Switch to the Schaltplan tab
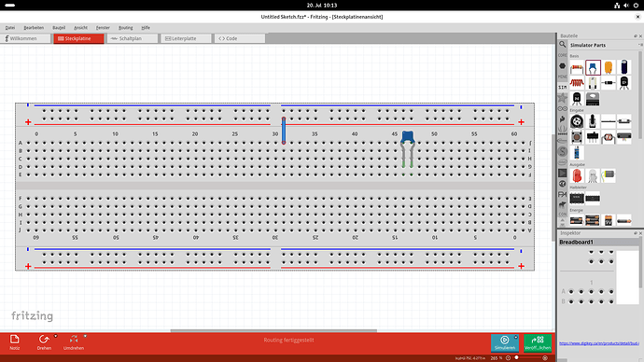Screen dimensions: 644x362 coord(133,38)
